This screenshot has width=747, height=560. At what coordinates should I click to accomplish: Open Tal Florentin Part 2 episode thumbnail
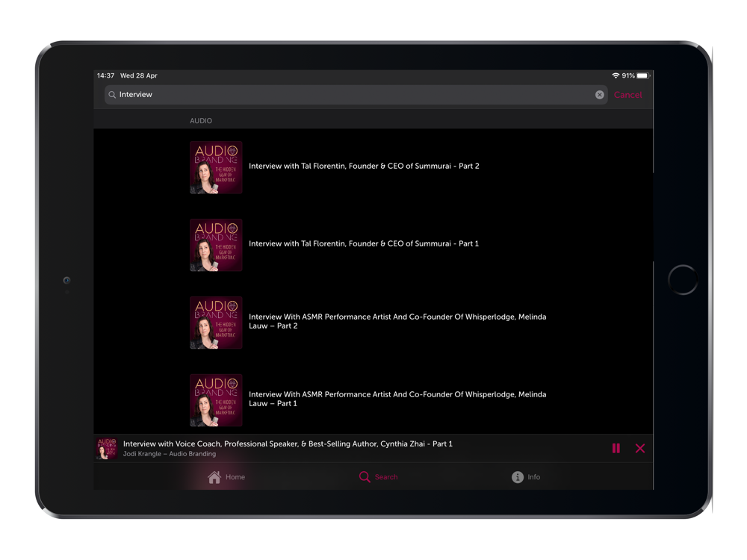click(x=216, y=167)
